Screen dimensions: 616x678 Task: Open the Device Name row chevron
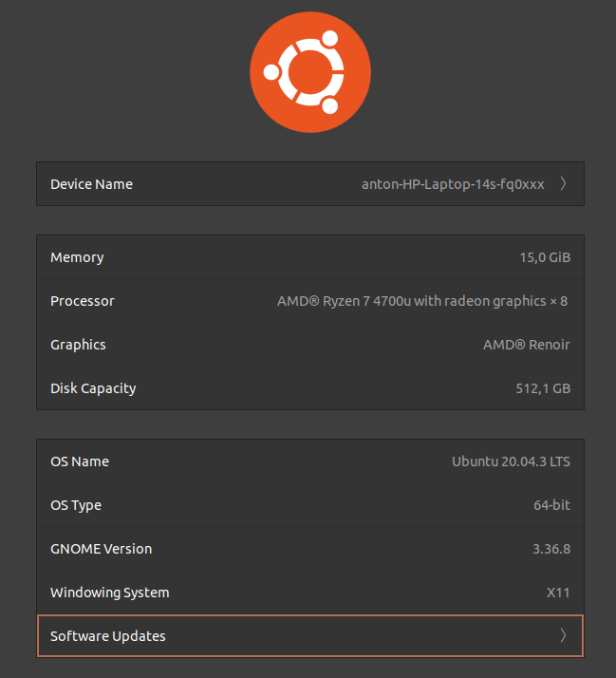point(563,184)
